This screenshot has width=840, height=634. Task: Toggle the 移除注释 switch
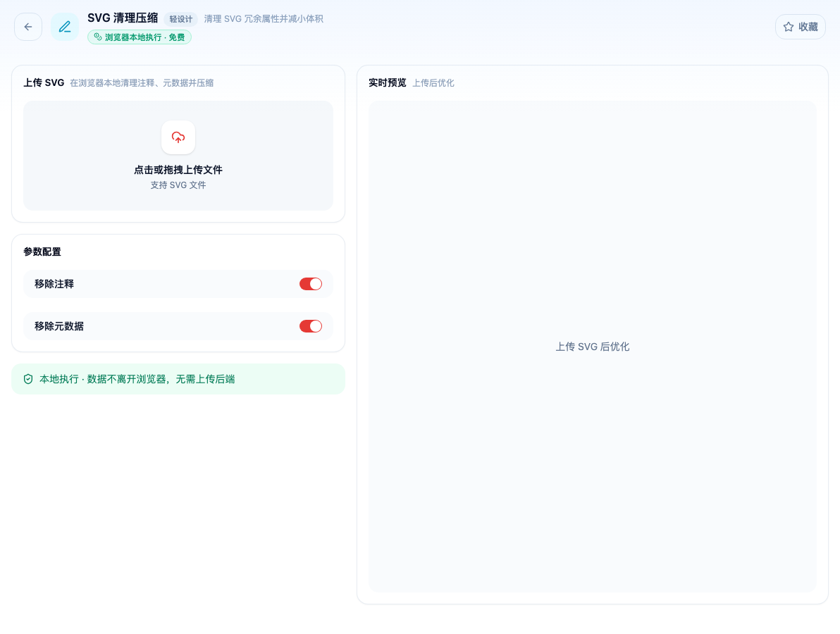tap(311, 284)
